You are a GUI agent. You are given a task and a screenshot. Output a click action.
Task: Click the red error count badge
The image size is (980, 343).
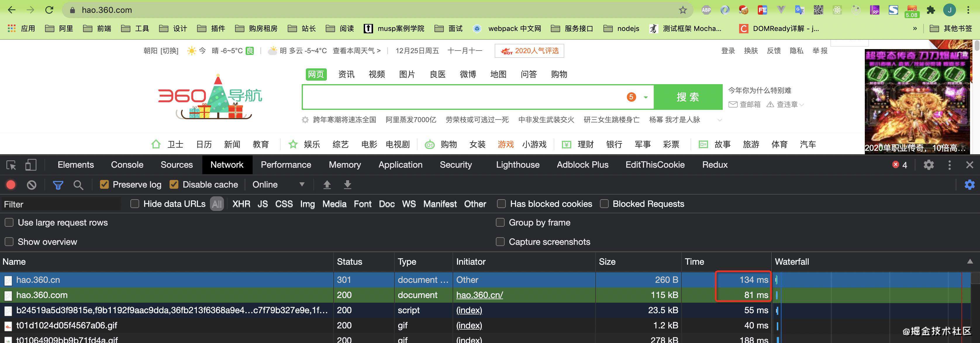(x=899, y=165)
